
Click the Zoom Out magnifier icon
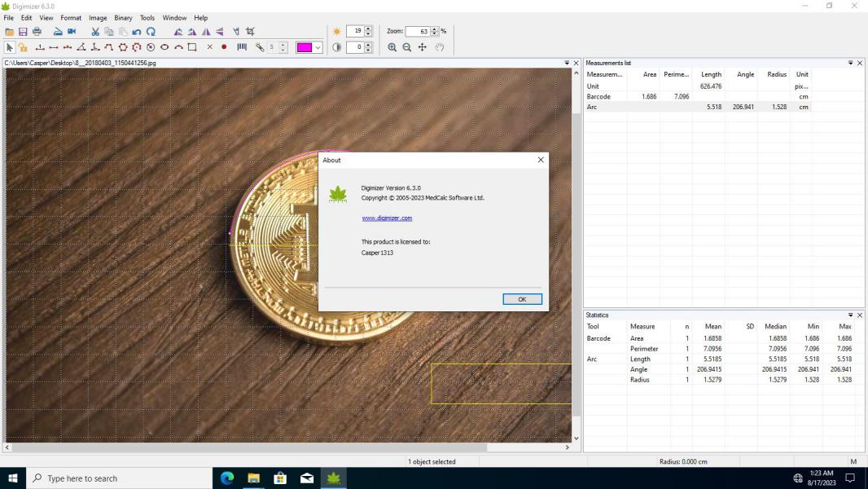[407, 47]
